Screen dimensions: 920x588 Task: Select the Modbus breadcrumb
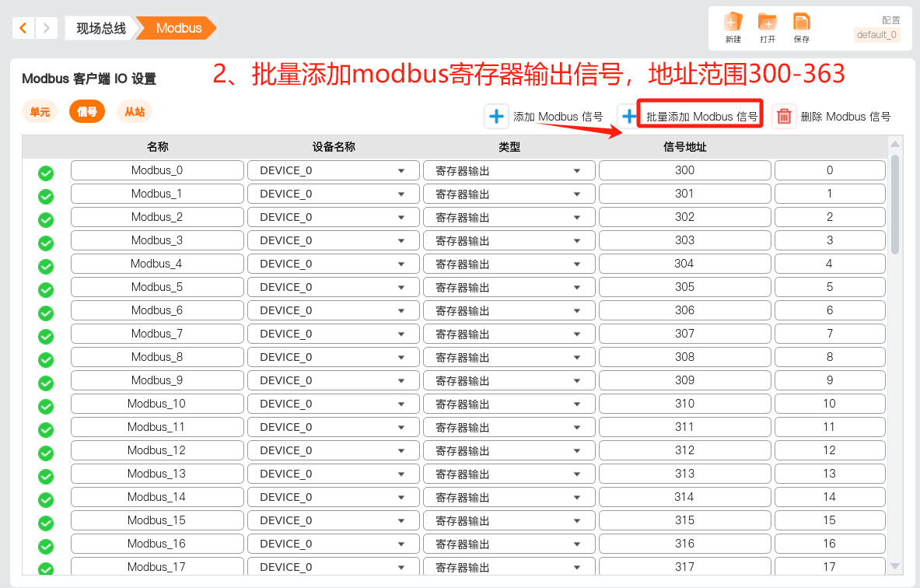click(x=178, y=28)
